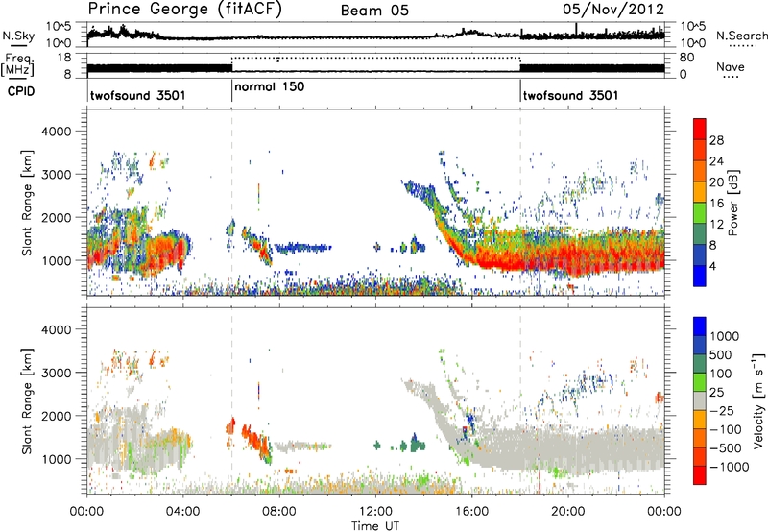Click the '20:00' time axis tick
This screenshot has height=532, width=768.
pos(567,511)
